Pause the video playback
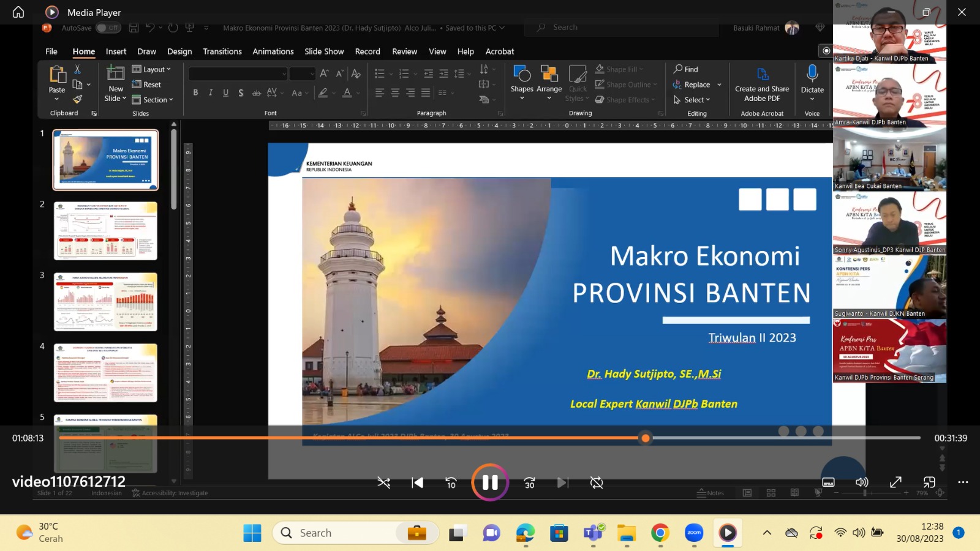 [x=489, y=482]
